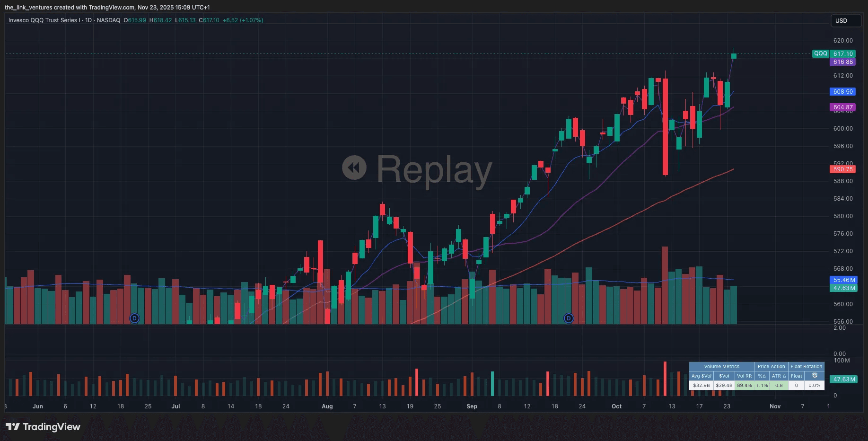This screenshot has height=441, width=868.
Task: Click the 604.87 purple price label
Action: click(843, 107)
